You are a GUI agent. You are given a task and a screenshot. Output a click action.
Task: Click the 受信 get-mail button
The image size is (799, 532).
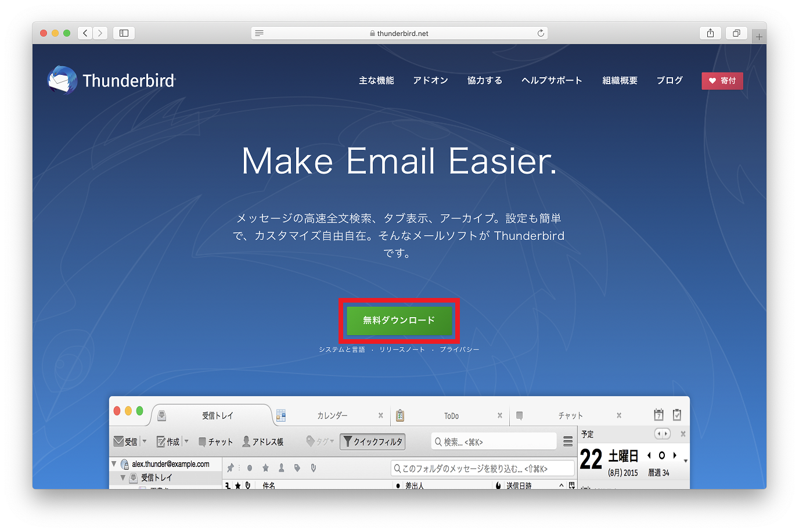click(x=125, y=442)
